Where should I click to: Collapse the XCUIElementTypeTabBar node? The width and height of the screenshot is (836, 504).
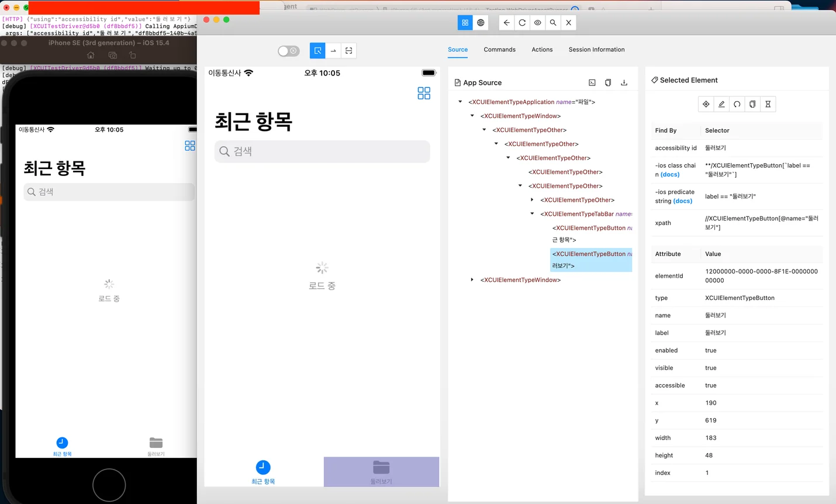point(532,214)
